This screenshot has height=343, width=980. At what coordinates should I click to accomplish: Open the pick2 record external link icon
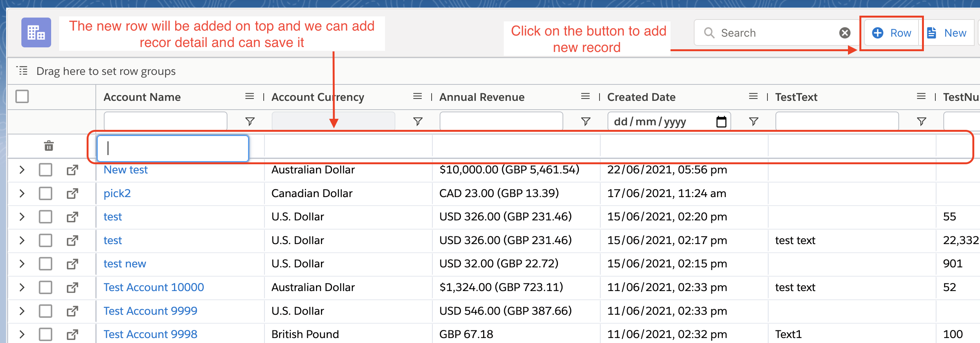click(x=72, y=193)
